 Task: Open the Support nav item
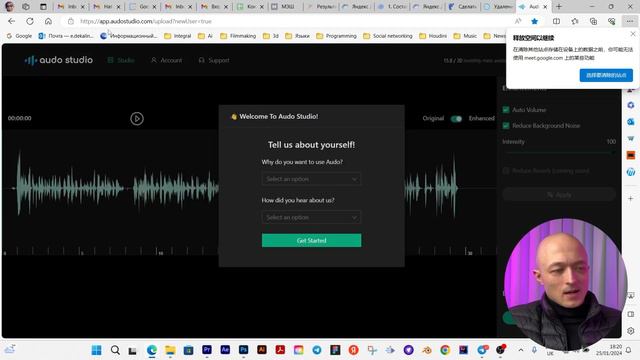(214, 60)
